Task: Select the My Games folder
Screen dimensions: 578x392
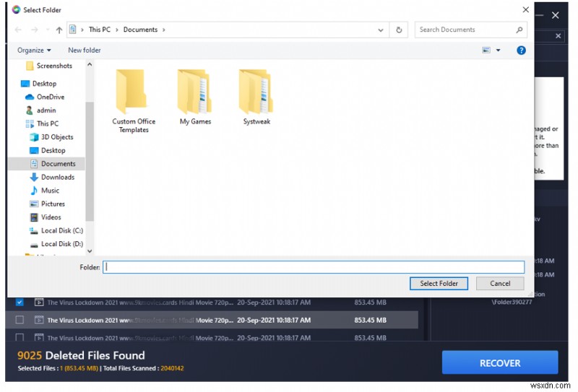Action: (x=195, y=97)
